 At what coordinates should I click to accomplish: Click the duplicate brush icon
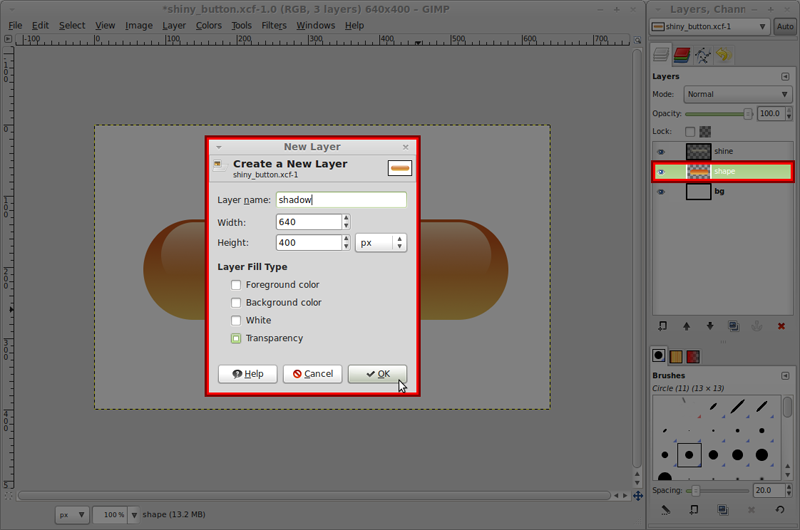tap(722, 509)
